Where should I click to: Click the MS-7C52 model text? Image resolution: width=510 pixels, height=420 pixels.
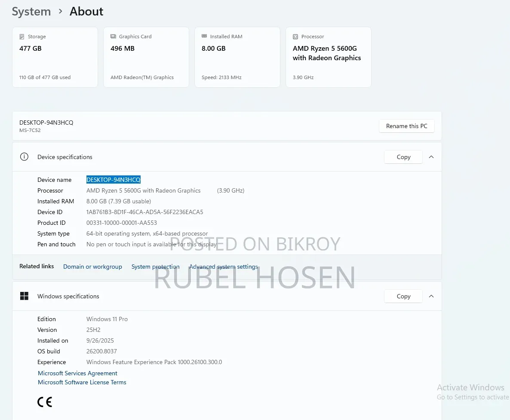(30, 130)
